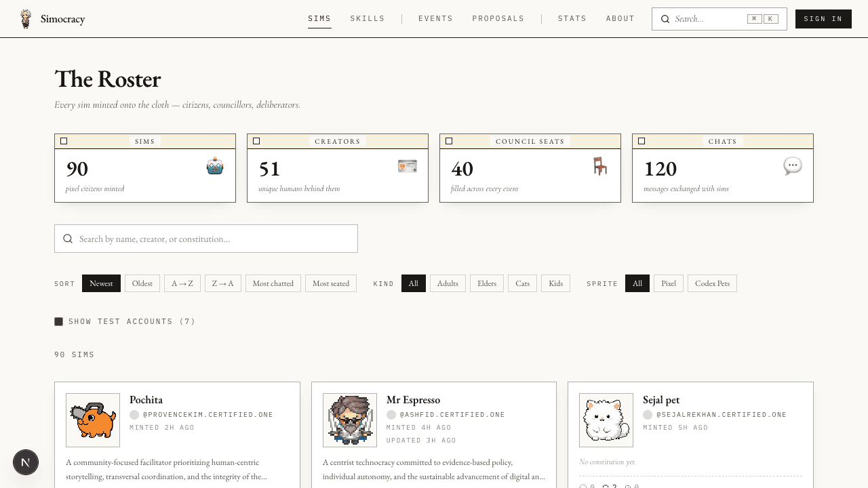The image size is (868, 488).
Task: Click the speech bubble icon in Chats card
Action: pyautogui.click(x=793, y=166)
